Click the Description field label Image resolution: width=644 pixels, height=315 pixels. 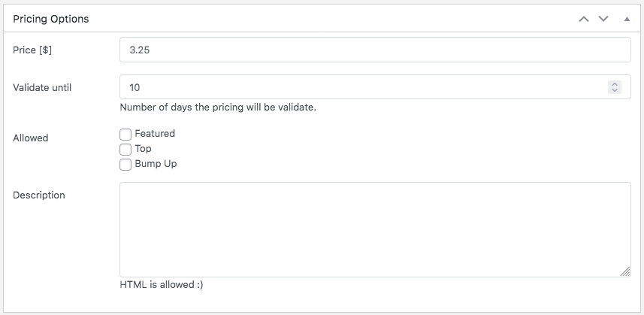point(39,195)
